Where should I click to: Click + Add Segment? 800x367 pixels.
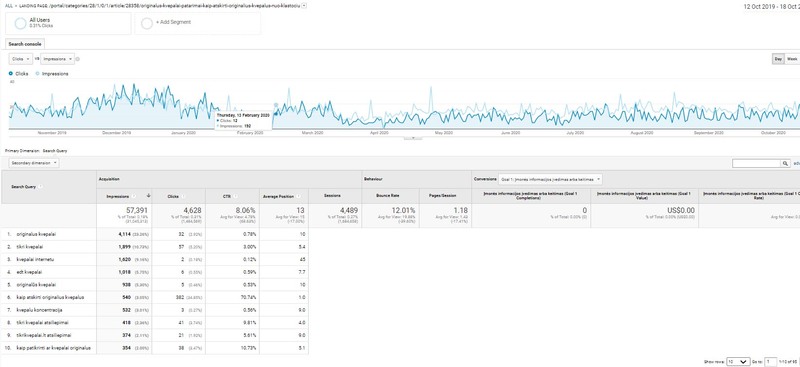[173, 22]
